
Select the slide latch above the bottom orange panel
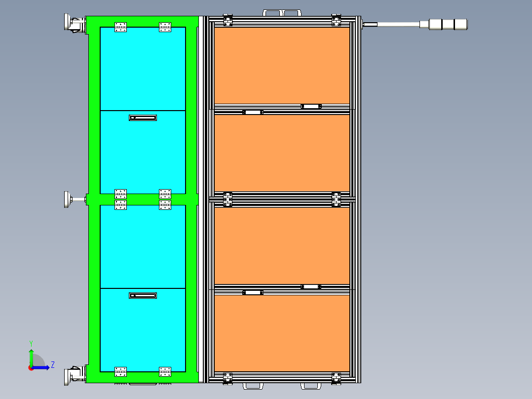pyautogui.click(x=253, y=292)
